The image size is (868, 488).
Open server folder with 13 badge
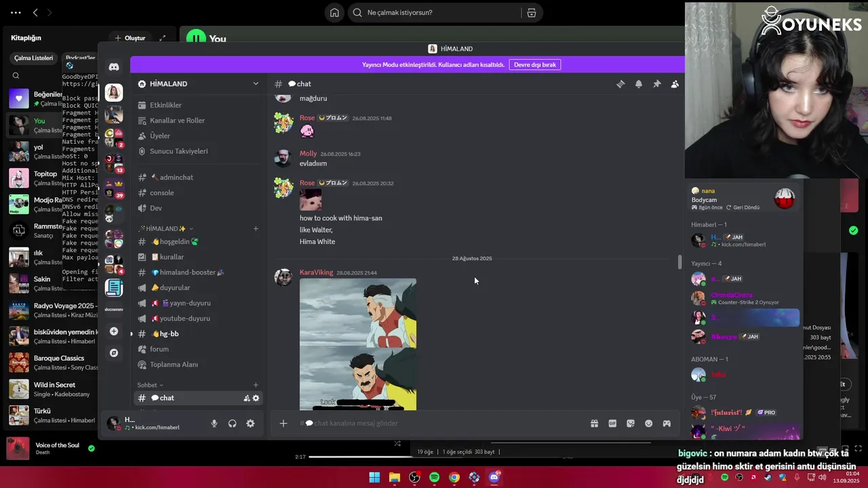tap(114, 163)
